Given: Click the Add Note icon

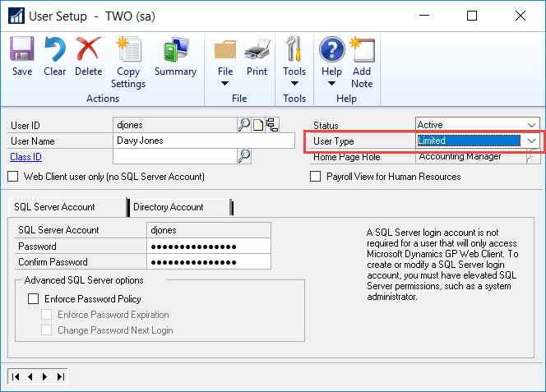Looking at the screenshot, I should click(x=362, y=49).
